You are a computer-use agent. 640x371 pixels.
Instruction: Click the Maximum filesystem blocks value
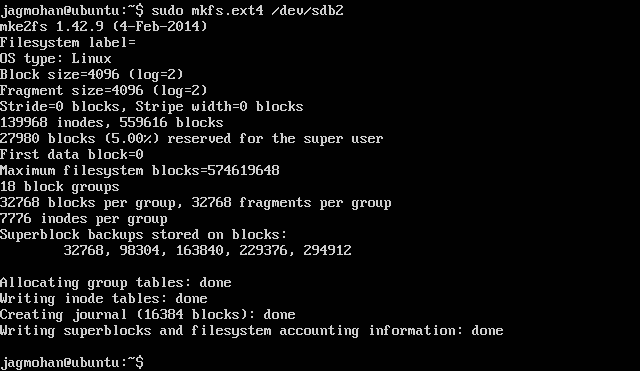243,171
